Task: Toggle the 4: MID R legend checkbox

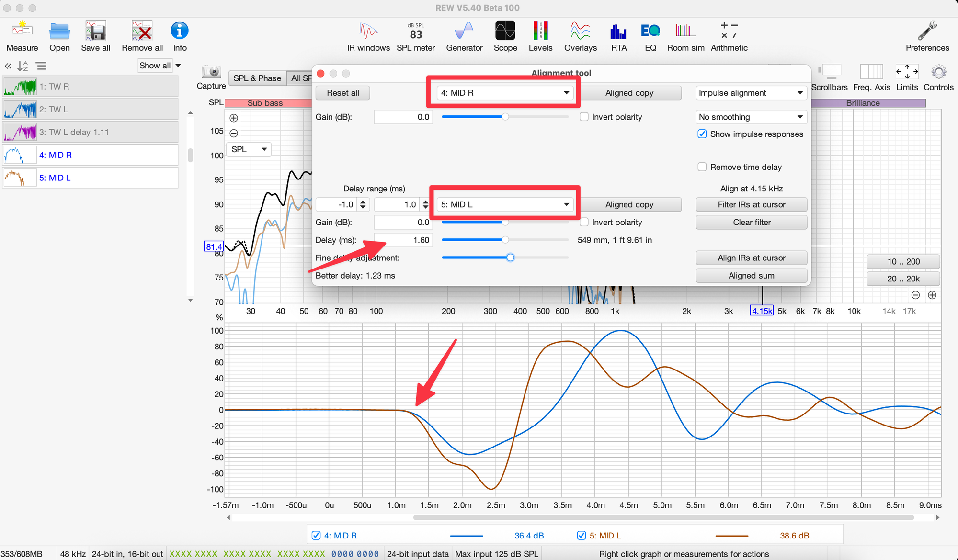Action: [316, 536]
